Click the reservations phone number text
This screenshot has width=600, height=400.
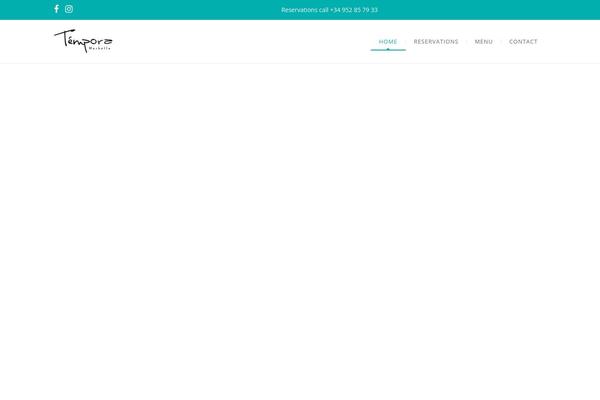click(329, 10)
